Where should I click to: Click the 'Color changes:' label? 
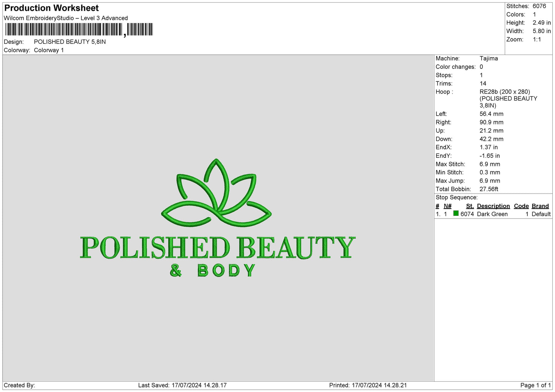[x=456, y=67]
